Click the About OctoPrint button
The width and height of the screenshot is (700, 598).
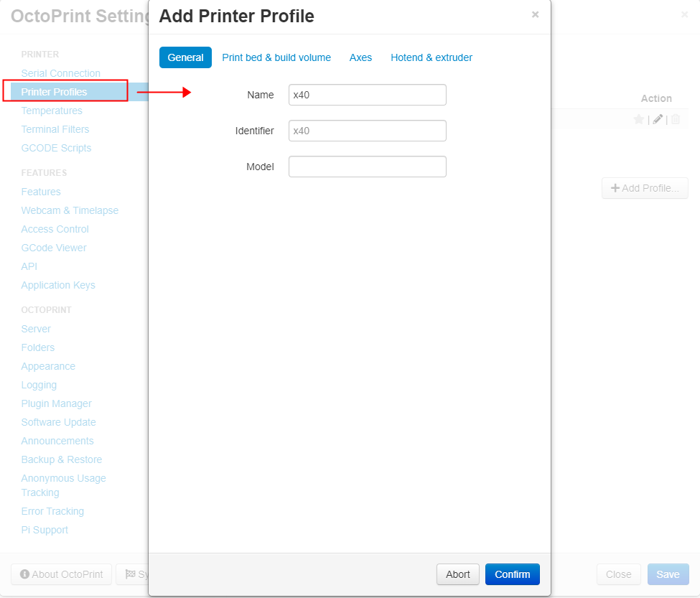pyautogui.click(x=61, y=574)
